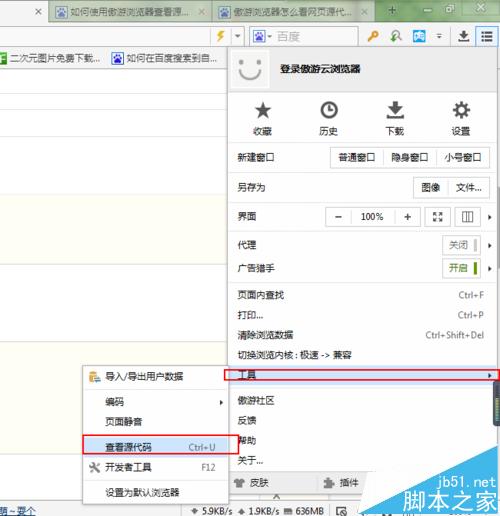Click the main menu hamburger icon
The image size is (500, 516).
click(486, 36)
